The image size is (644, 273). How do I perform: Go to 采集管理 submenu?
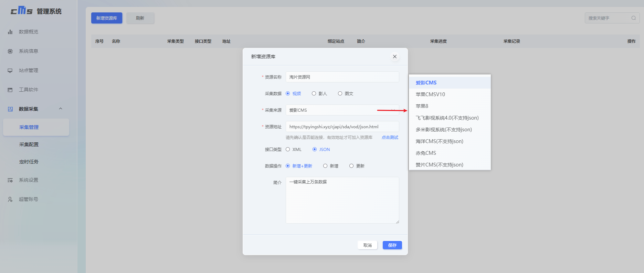click(36, 127)
